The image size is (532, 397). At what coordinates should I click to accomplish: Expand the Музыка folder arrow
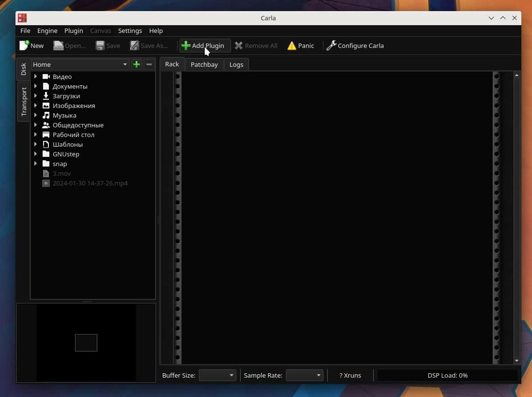[36, 115]
